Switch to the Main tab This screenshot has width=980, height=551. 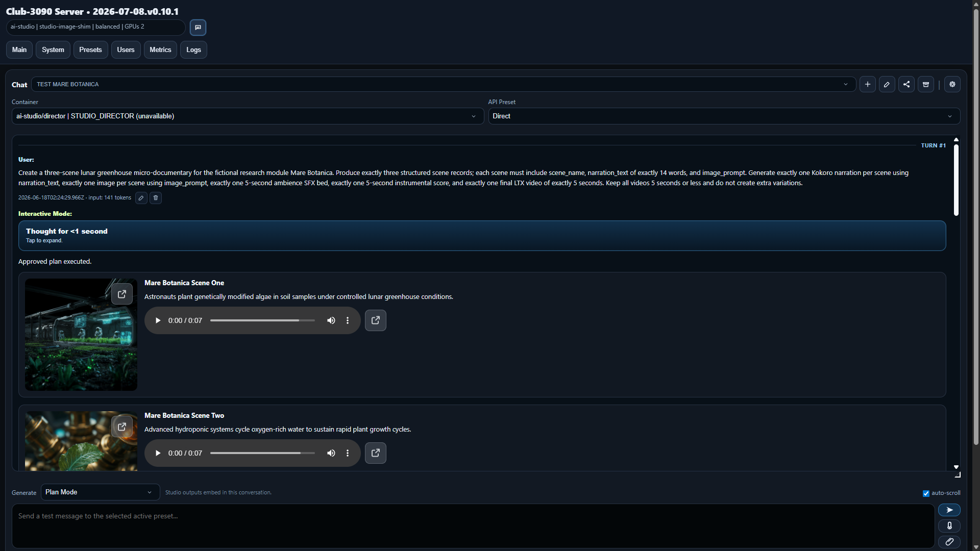(x=19, y=50)
